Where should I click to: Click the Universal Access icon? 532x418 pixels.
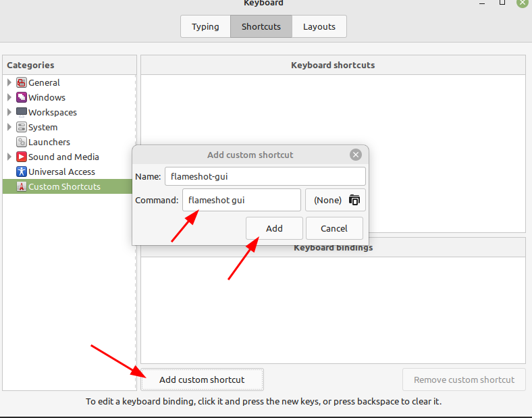[21, 172]
